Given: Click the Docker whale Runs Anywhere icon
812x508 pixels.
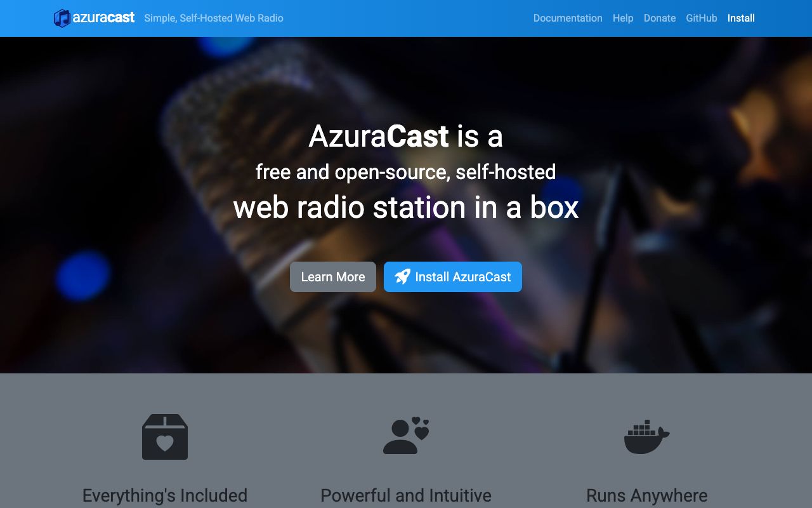Looking at the screenshot, I should tap(647, 437).
